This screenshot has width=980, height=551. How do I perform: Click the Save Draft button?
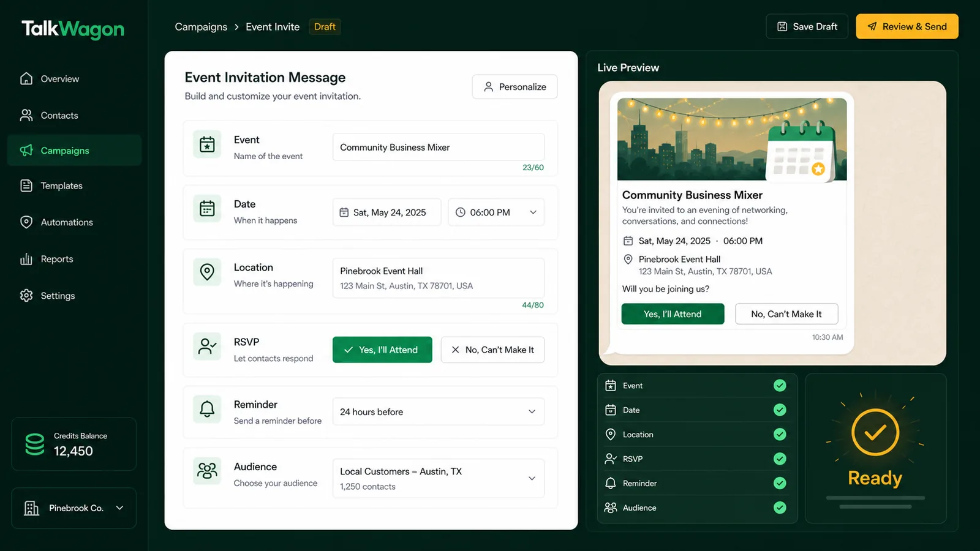click(807, 26)
